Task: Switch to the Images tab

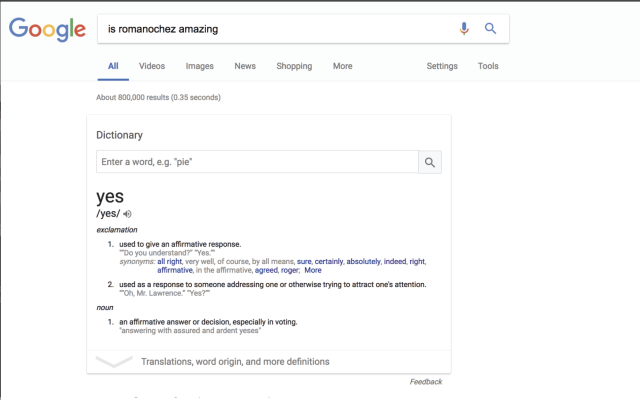Action: coord(200,66)
